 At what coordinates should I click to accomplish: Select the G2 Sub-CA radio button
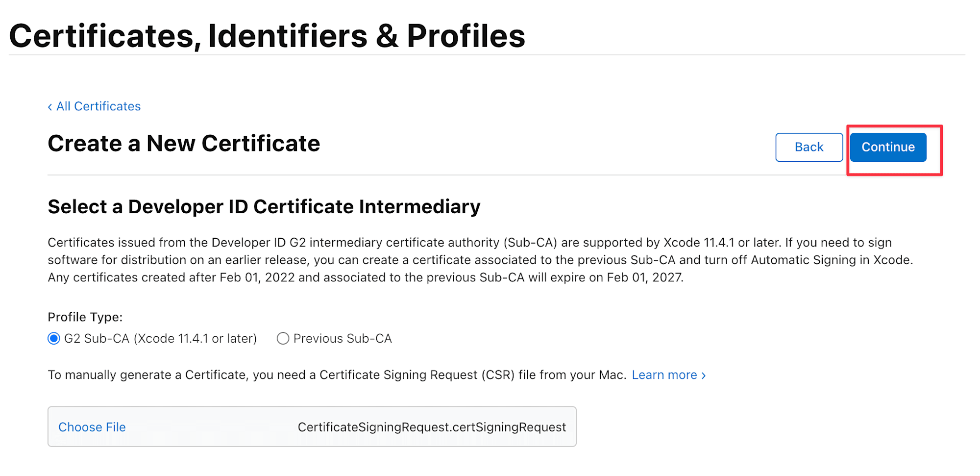54,339
